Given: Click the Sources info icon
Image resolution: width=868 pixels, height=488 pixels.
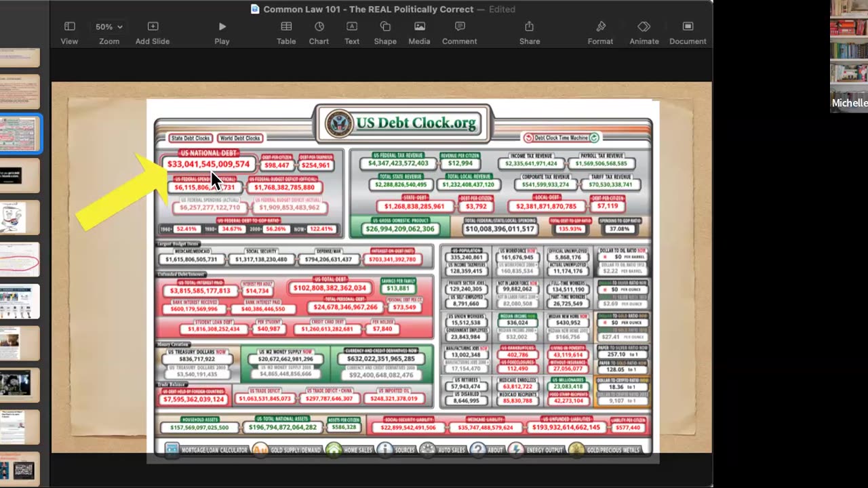Looking at the screenshot, I should click(384, 449).
